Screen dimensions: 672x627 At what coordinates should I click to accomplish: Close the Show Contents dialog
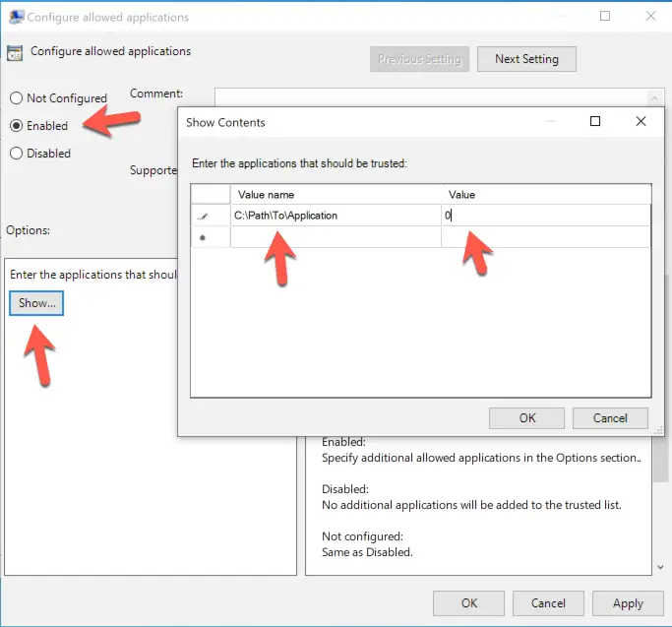pos(641,122)
